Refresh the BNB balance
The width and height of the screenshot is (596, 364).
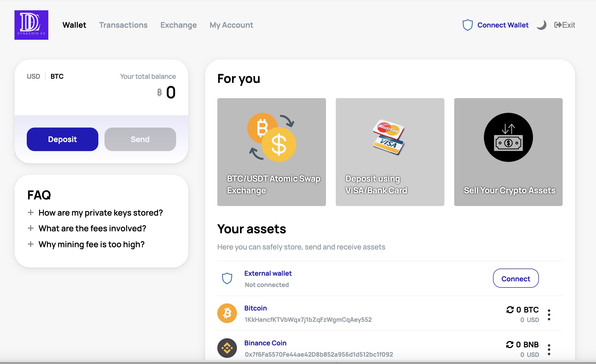510,345
